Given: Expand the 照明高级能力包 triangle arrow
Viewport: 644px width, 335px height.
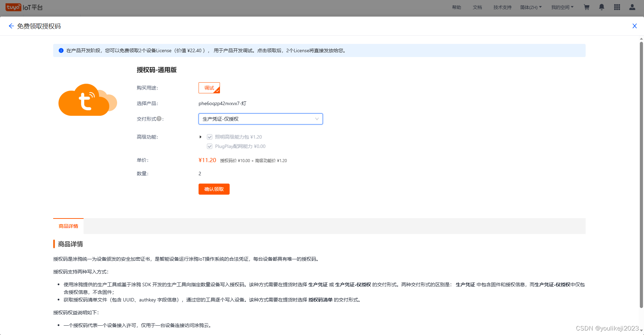Looking at the screenshot, I should point(201,137).
